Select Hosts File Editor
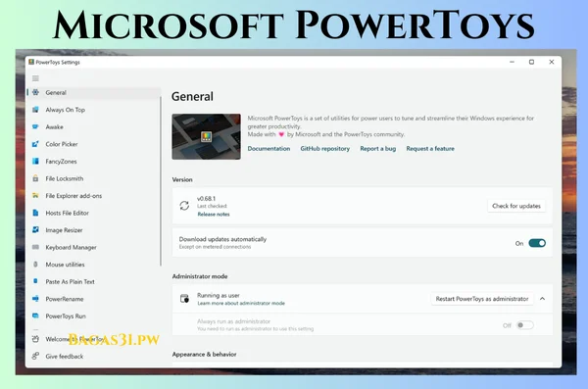The height and width of the screenshot is (389, 588). click(94, 213)
